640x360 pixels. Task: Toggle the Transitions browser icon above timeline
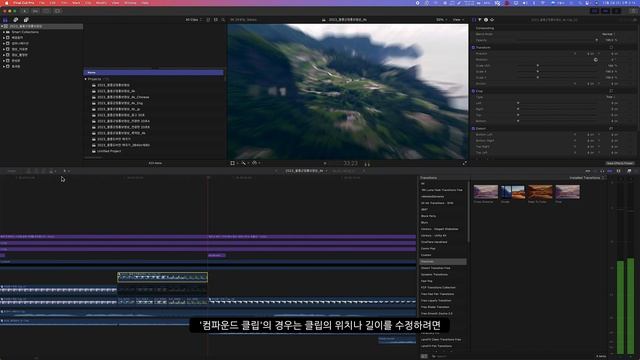click(x=629, y=171)
